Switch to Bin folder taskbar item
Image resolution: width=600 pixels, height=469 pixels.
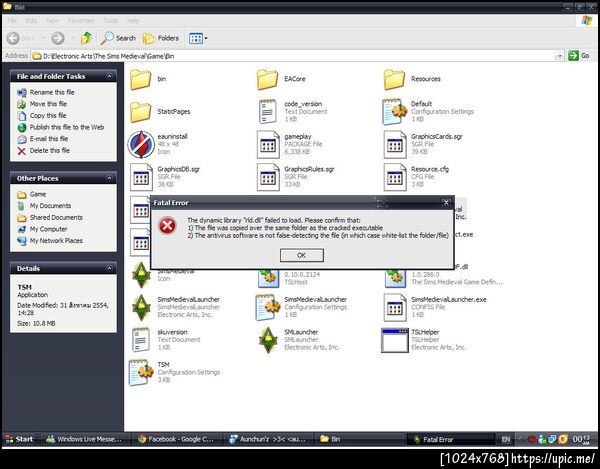click(x=359, y=439)
